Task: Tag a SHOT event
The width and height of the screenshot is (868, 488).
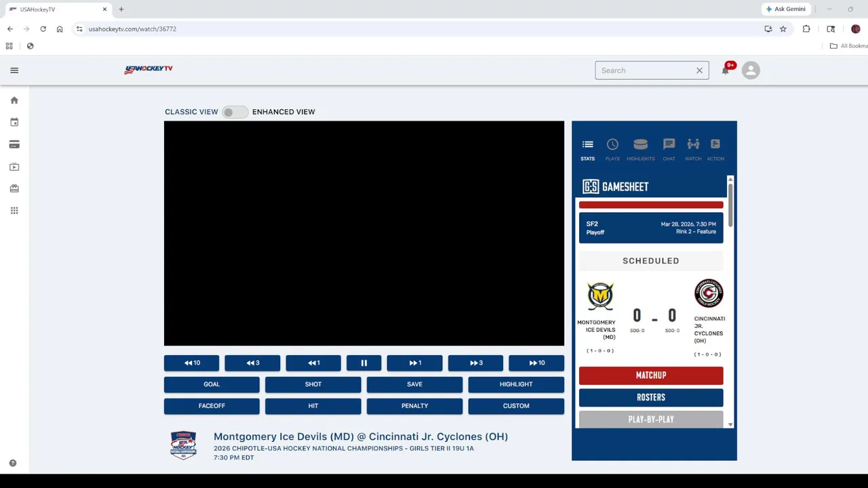Action: click(313, 384)
